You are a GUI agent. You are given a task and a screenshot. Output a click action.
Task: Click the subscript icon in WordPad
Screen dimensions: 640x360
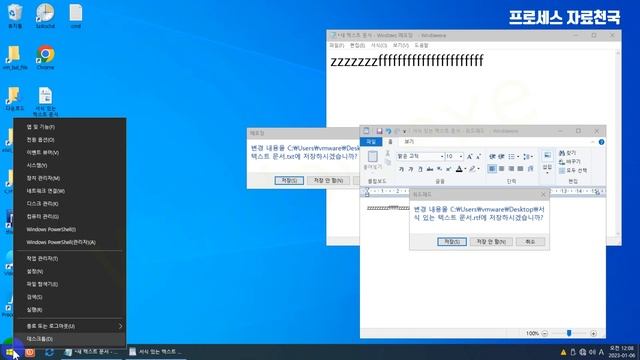[x=439, y=169]
